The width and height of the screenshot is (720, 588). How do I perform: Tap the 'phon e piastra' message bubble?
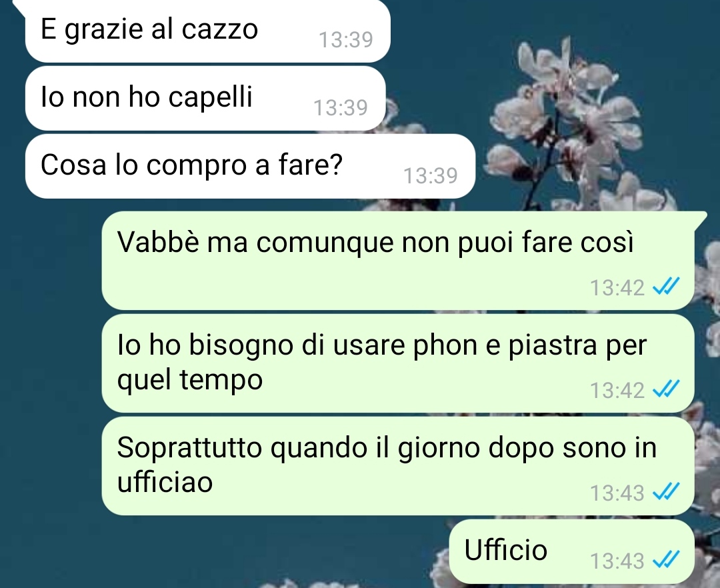click(x=397, y=363)
